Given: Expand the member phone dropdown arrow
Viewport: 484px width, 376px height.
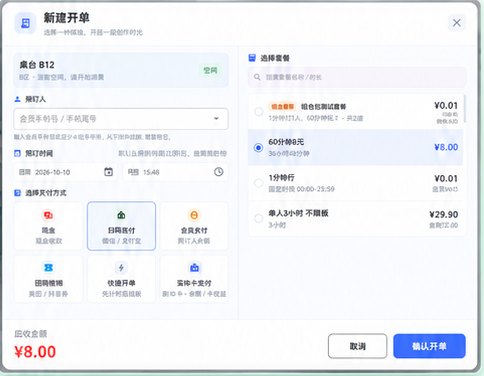Looking at the screenshot, I should pos(216,119).
